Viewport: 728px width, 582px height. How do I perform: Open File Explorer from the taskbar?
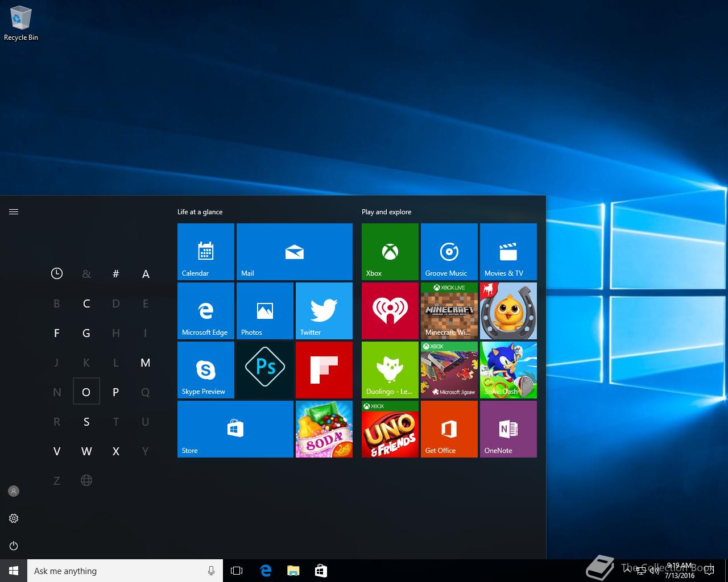[293, 571]
